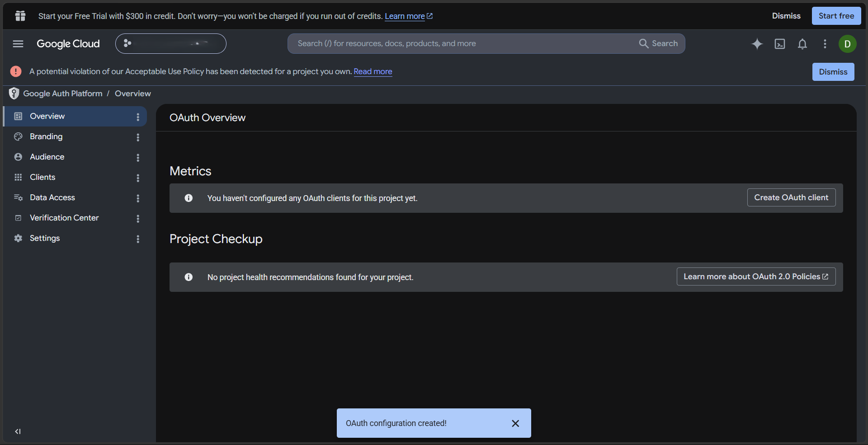
Task: Click the Data Access list-settings icon
Action: coord(18,197)
